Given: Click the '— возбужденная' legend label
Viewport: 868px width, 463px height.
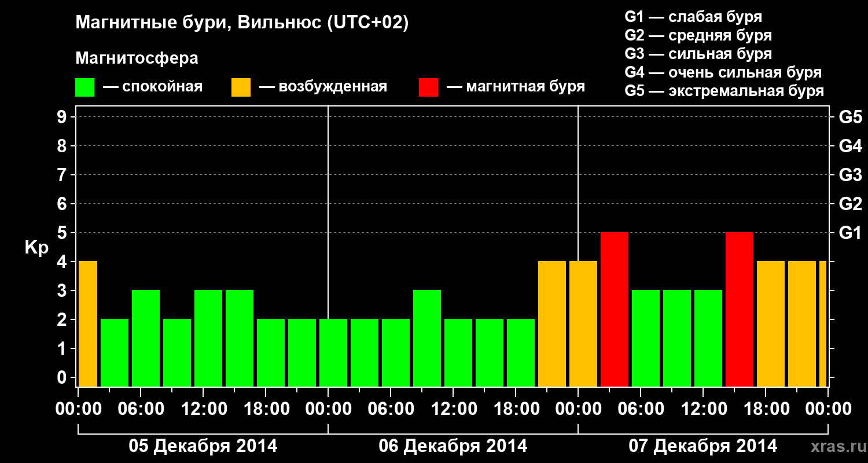Looking at the screenshot, I should tap(323, 87).
